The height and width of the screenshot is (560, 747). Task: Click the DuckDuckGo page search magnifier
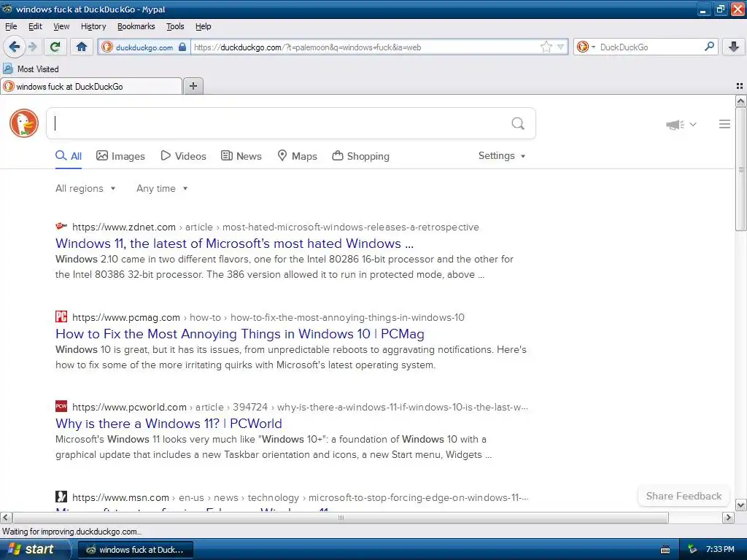(518, 123)
